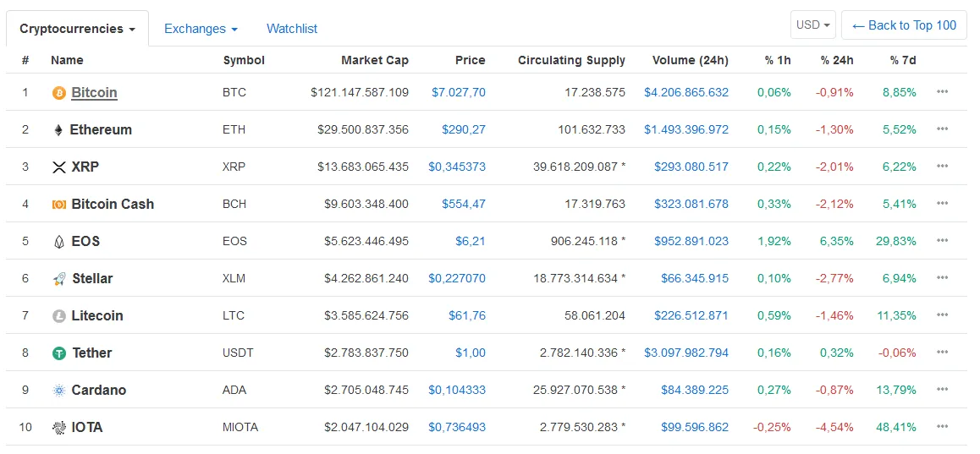980x454 pixels.
Task: Click the USDT symbol cell
Action: coord(238,353)
